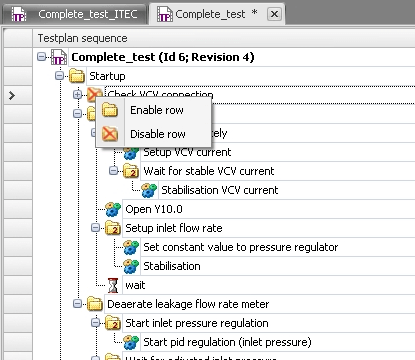Screen dimensions: 415x360
Task: Click the Stabilisation VCV current gears icon
Action: pos(149,190)
